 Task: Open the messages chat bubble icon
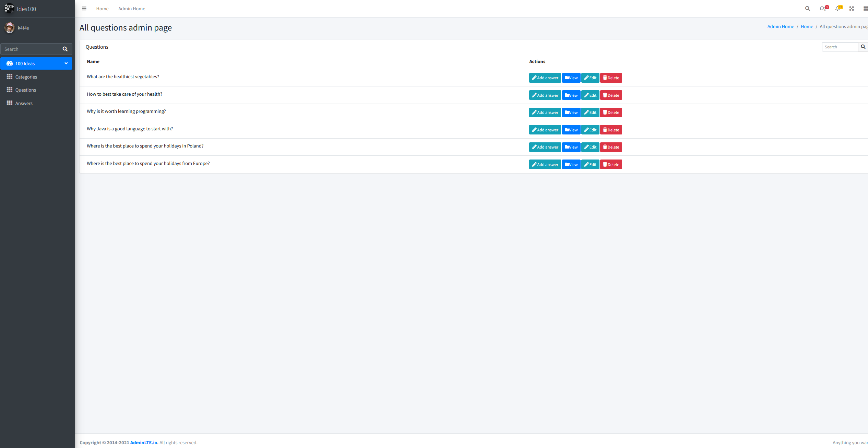(x=822, y=9)
